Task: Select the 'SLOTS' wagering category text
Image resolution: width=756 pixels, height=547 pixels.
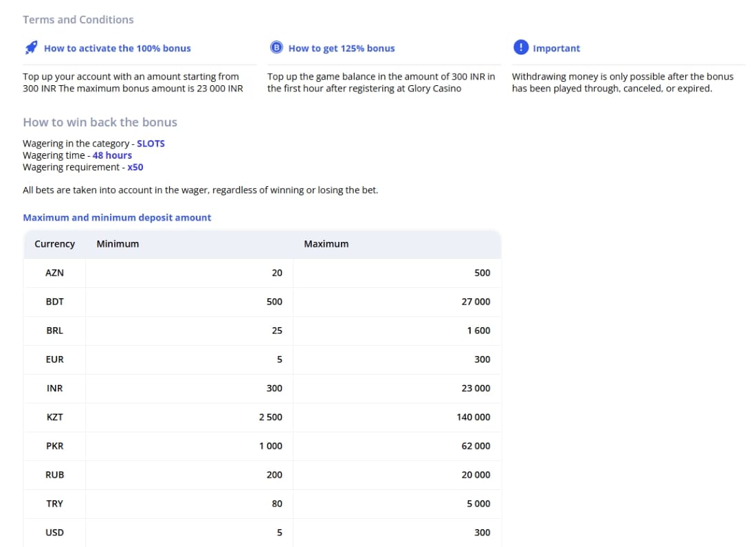Action: [x=151, y=144]
